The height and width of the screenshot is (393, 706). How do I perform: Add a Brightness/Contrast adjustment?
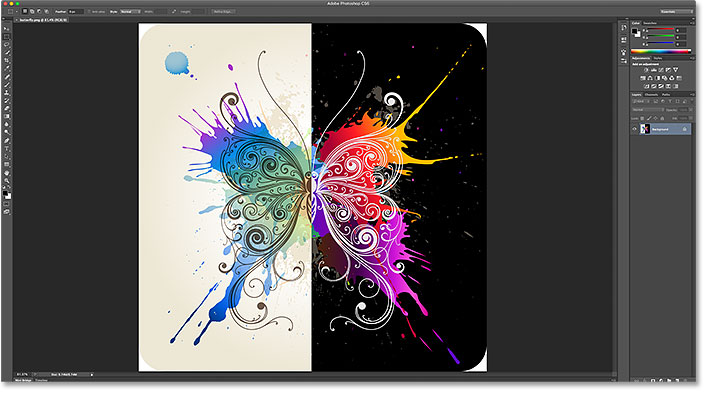(x=646, y=70)
